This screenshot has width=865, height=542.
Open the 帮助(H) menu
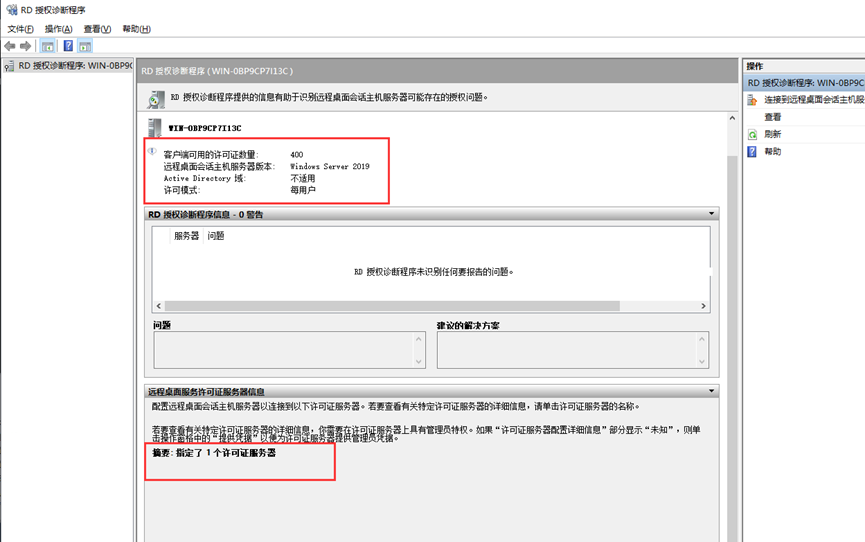click(136, 29)
